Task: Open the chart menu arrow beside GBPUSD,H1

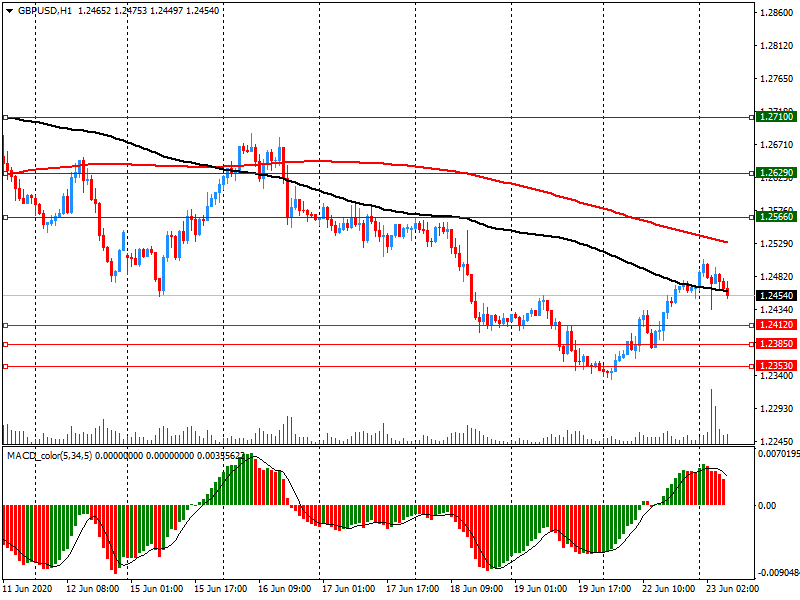Action: 9,11
